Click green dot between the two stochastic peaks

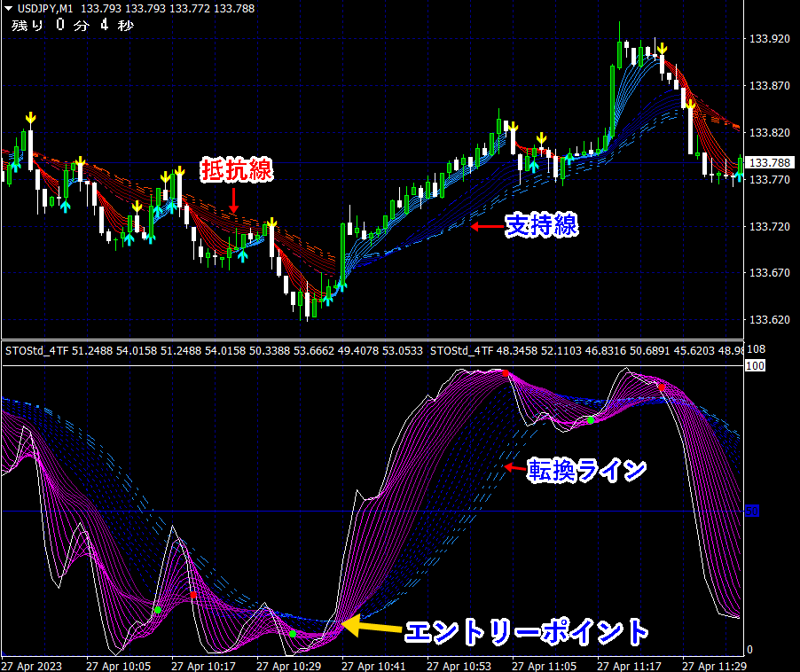589,420
